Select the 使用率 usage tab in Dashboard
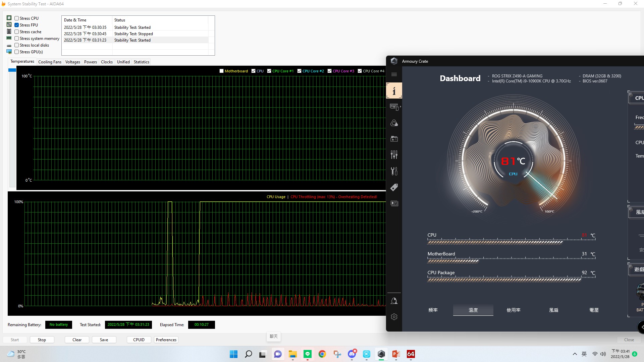The height and width of the screenshot is (362, 644). click(x=514, y=310)
